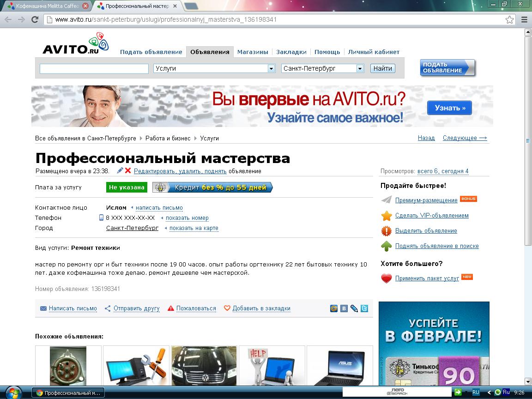Share via LiveJournal pencil icon
Viewport: 532px width, 399px height.
354,308
